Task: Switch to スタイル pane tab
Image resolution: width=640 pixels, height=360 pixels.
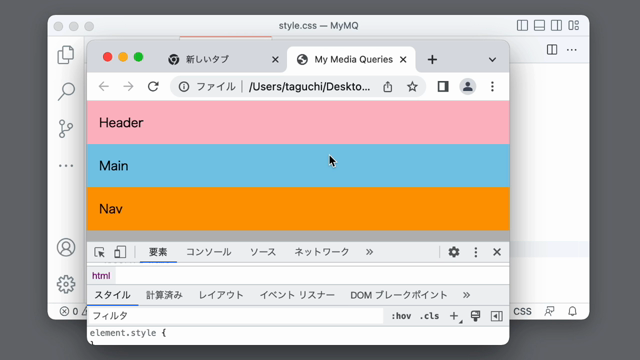Action: [x=113, y=295]
